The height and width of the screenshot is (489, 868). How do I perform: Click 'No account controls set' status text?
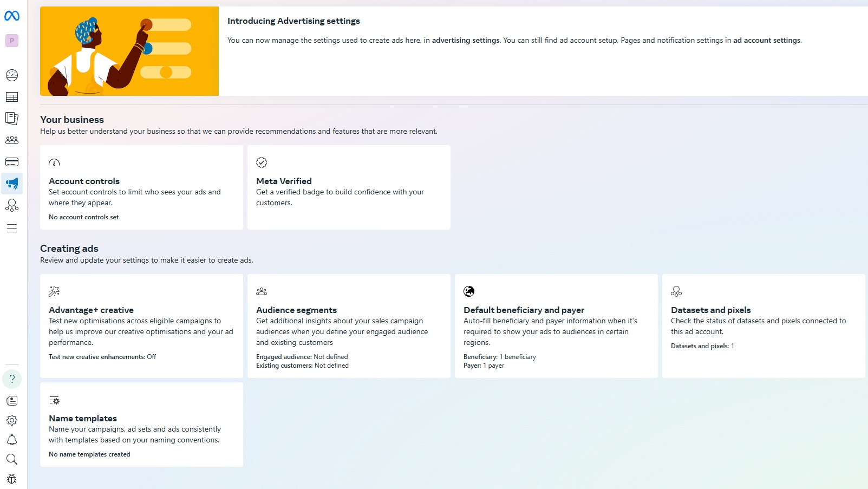click(x=84, y=217)
